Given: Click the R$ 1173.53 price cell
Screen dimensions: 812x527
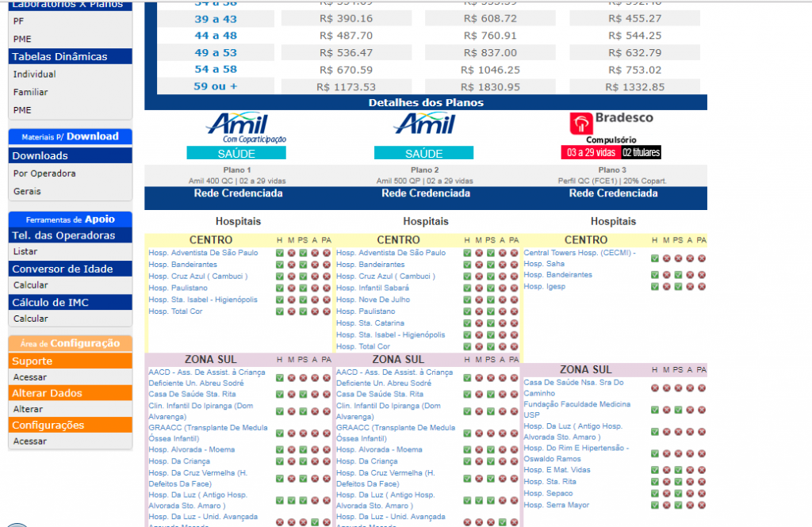Looking at the screenshot, I should pyautogui.click(x=346, y=87).
